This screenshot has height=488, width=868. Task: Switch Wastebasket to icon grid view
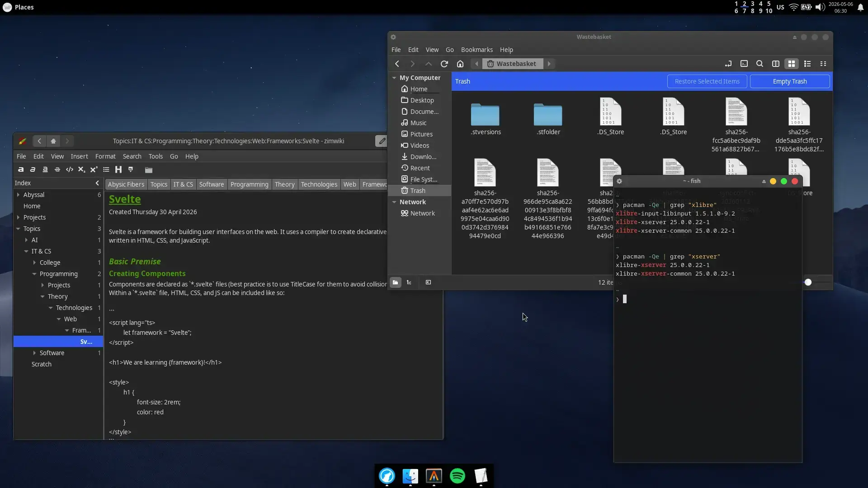tap(791, 64)
